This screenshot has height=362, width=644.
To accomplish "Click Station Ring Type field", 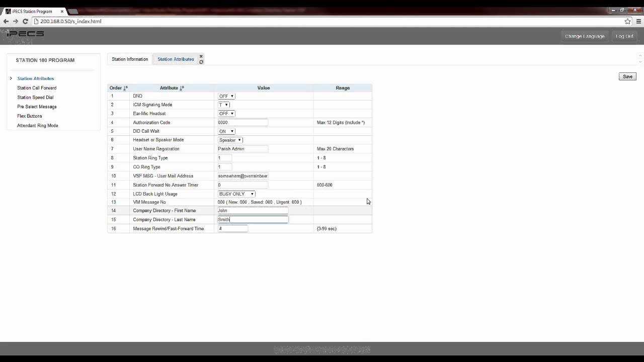I will pyautogui.click(x=224, y=158).
